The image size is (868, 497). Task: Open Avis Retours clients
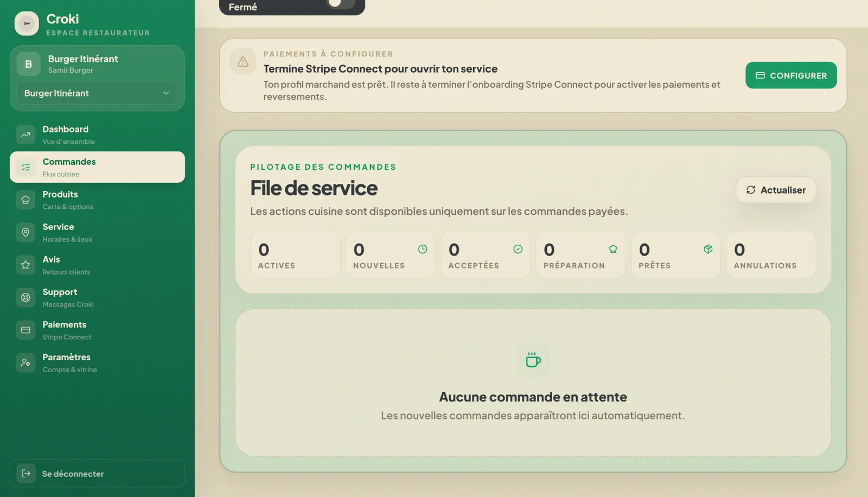coord(97,265)
